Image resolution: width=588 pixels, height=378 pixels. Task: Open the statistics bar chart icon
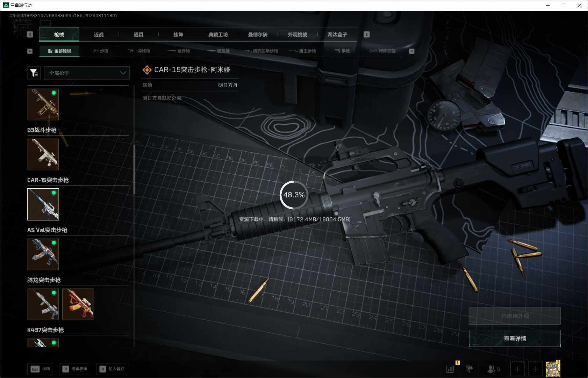(x=450, y=369)
